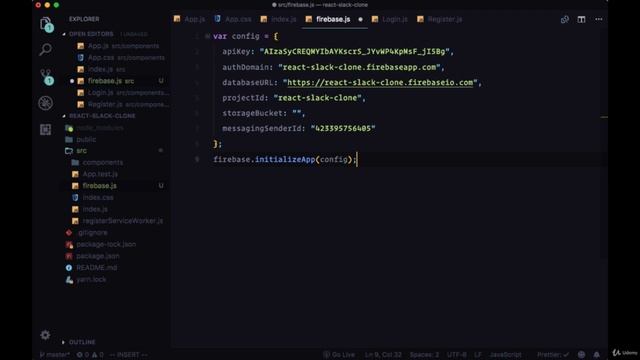640x360 pixels.
Task: Click the master branch indicator
Action: coord(55,355)
